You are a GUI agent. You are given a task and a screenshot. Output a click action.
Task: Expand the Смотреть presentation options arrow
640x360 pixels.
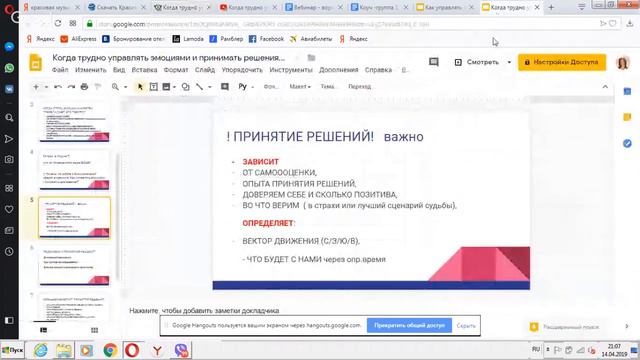point(509,62)
